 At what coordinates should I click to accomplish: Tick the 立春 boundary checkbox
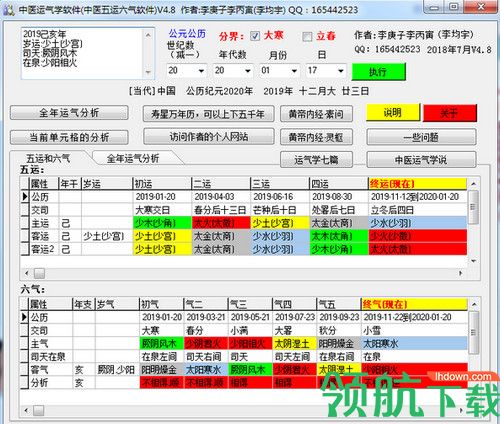(x=307, y=36)
